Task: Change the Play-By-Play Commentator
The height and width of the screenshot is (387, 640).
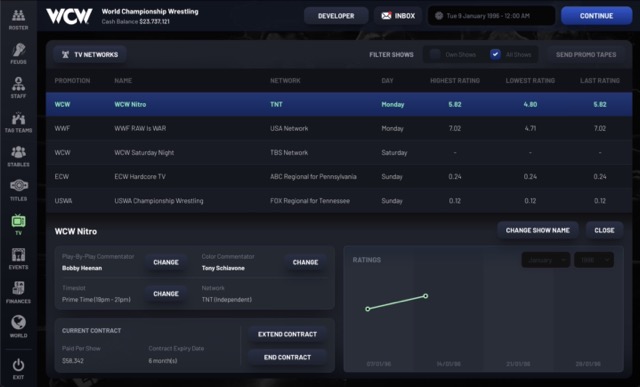Action: pos(166,262)
